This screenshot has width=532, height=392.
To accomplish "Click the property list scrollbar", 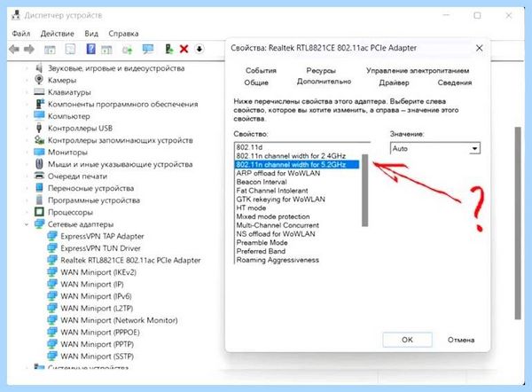I will (x=365, y=190).
